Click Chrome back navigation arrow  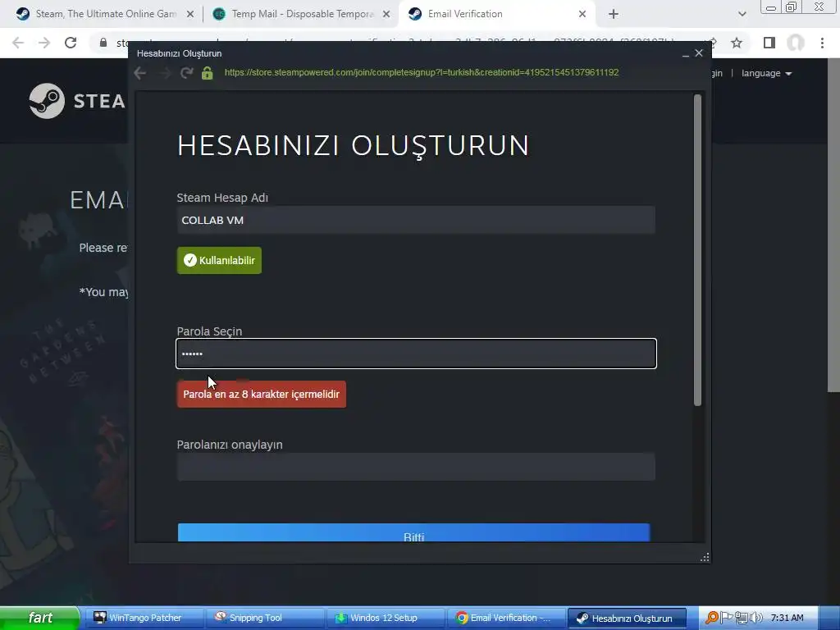[18, 43]
